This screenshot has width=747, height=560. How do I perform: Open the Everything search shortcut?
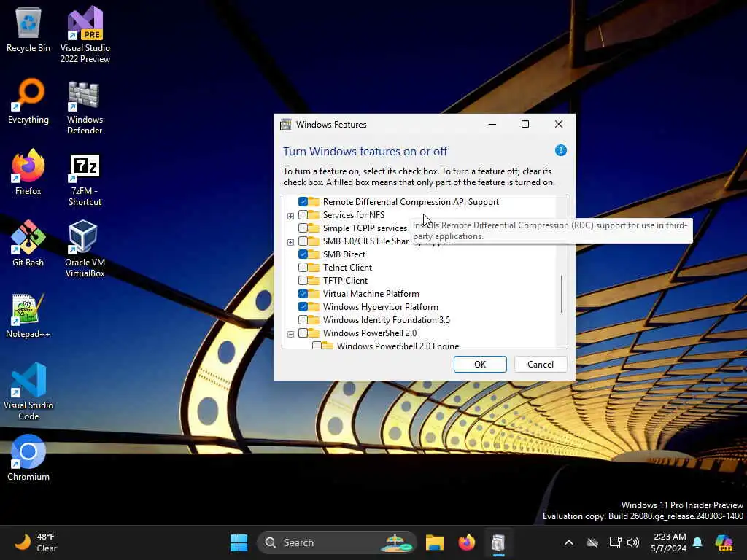tap(28, 101)
